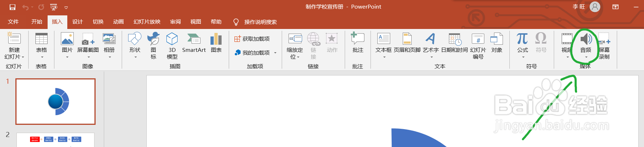Switch to the 设计 tab
The height and width of the screenshot is (147, 644).
point(77,22)
